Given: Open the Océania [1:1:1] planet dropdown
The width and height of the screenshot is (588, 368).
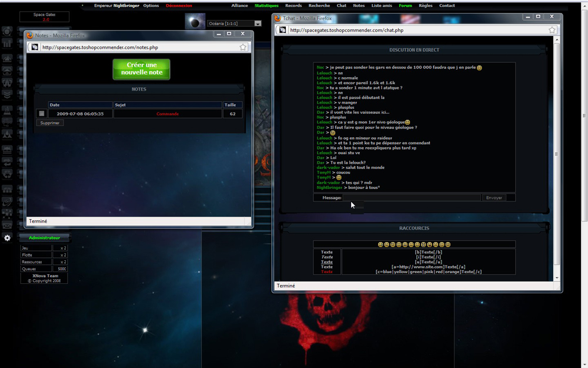Looking at the screenshot, I should pyautogui.click(x=258, y=24).
